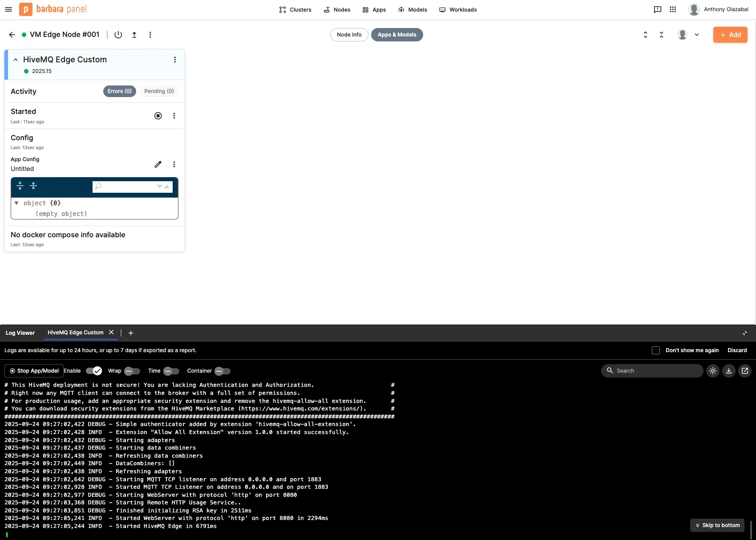This screenshot has width=756, height=540.
Task: Turn on the Wrap toggle
Action: pyautogui.click(x=132, y=371)
